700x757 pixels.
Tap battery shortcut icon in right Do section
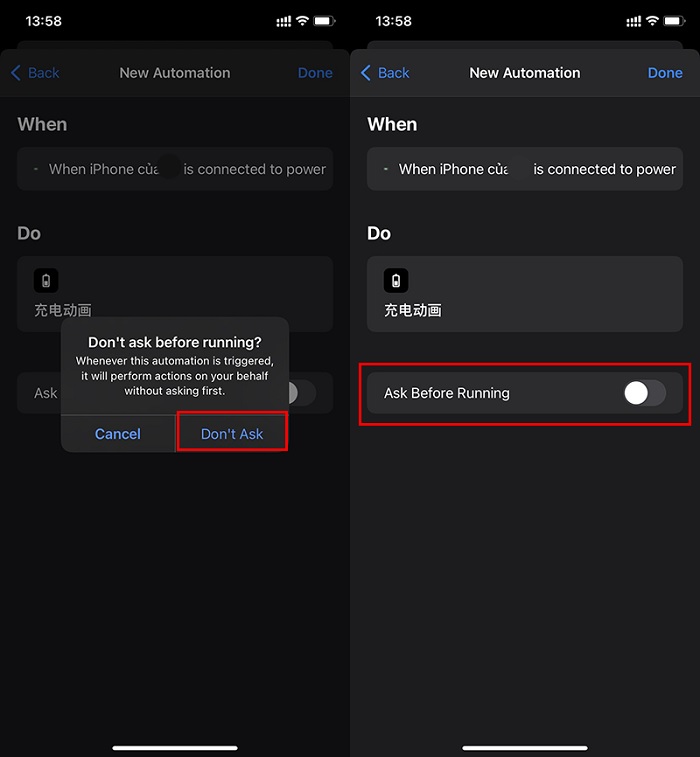397,280
